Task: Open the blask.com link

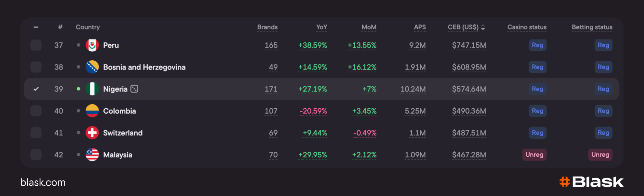Action: click(43, 182)
